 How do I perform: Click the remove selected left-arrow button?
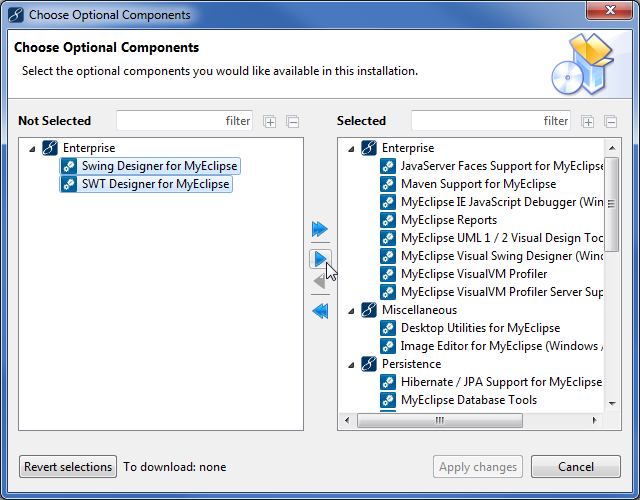pos(320,282)
